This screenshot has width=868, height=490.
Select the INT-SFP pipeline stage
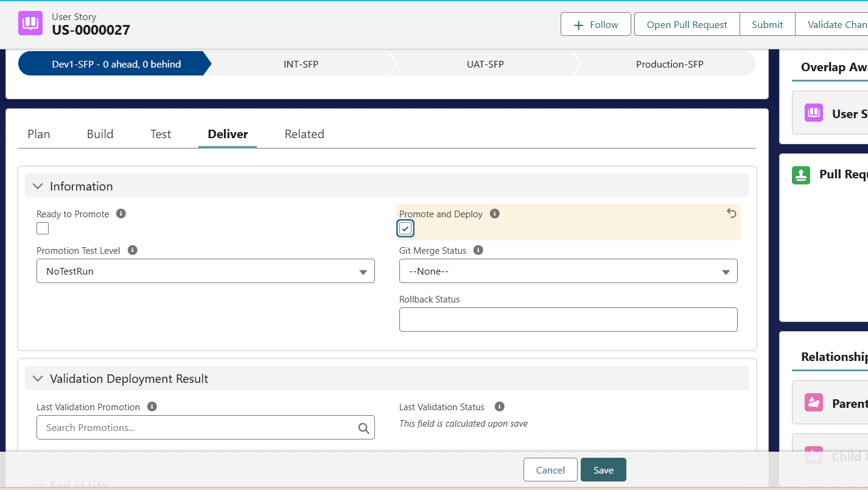(x=301, y=64)
